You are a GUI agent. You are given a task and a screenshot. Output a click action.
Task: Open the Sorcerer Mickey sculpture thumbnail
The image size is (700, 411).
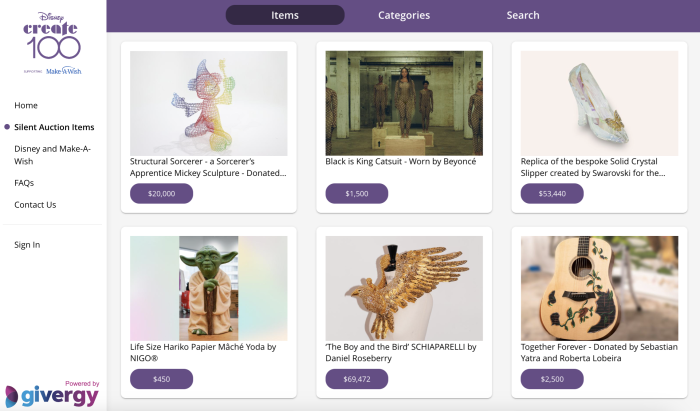pos(208,103)
